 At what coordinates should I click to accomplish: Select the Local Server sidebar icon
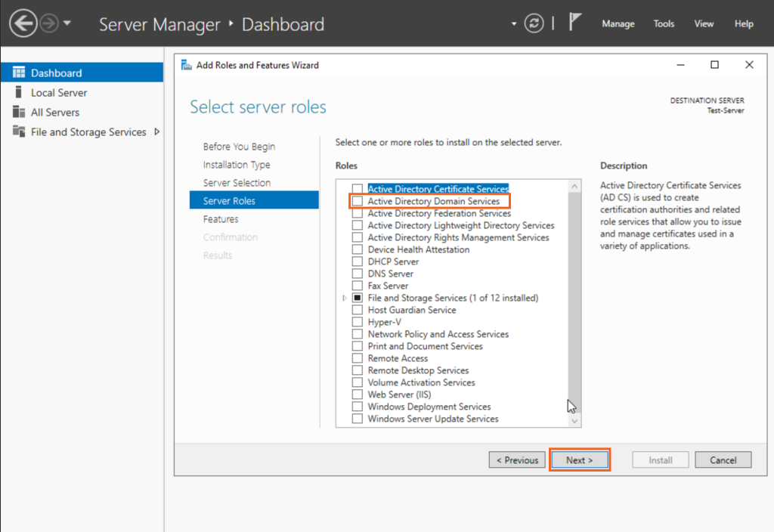17,92
